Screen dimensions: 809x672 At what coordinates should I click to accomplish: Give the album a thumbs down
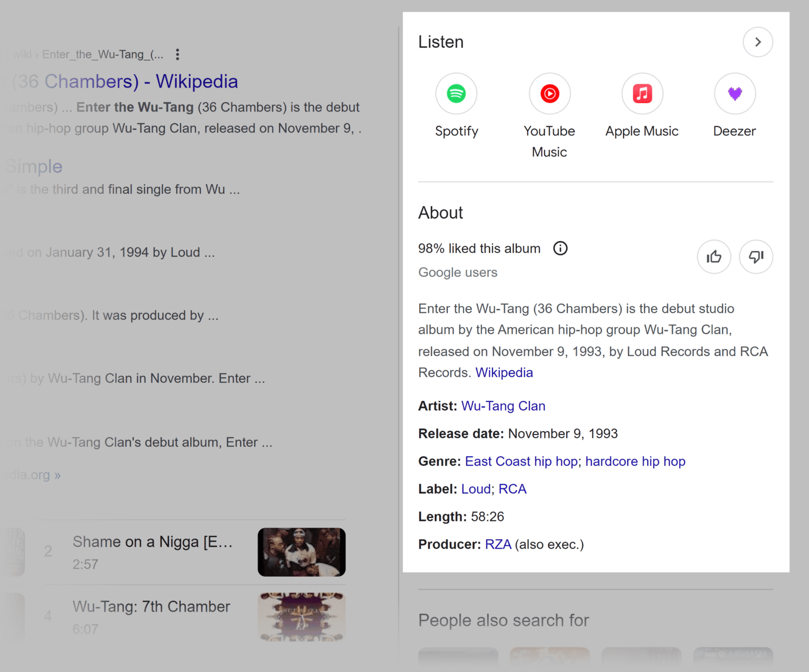tap(756, 257)
